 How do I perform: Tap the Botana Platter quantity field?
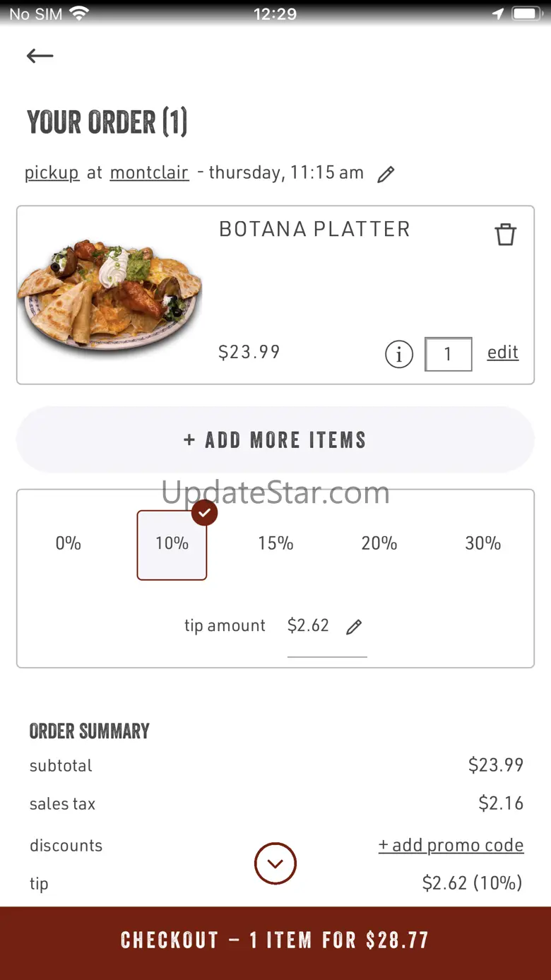448,354
